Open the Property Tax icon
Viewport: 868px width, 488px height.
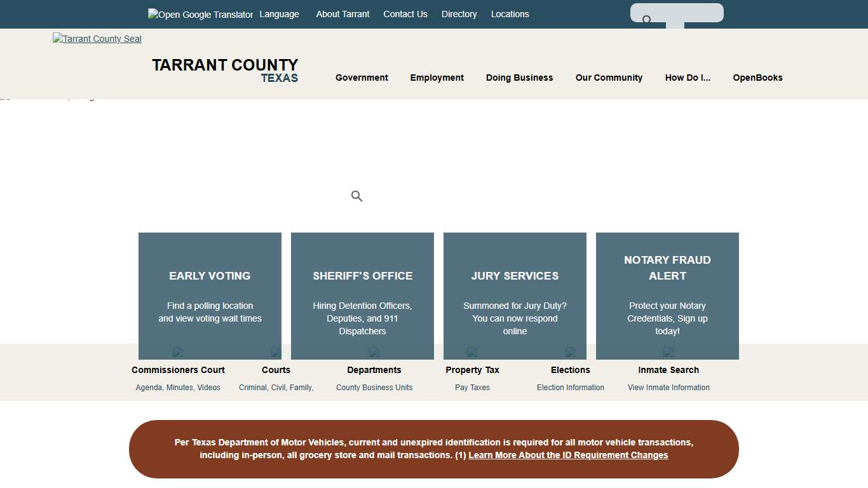point(472,353)
